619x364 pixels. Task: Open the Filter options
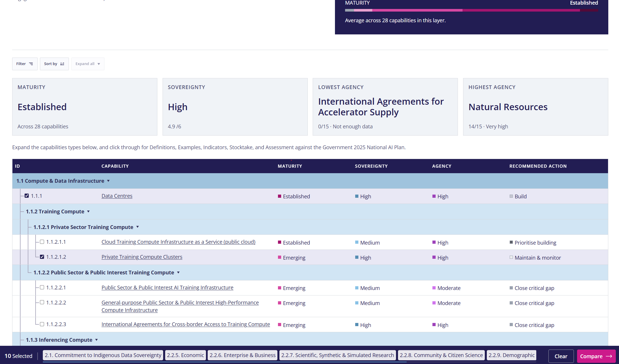[x=25, y=64]
